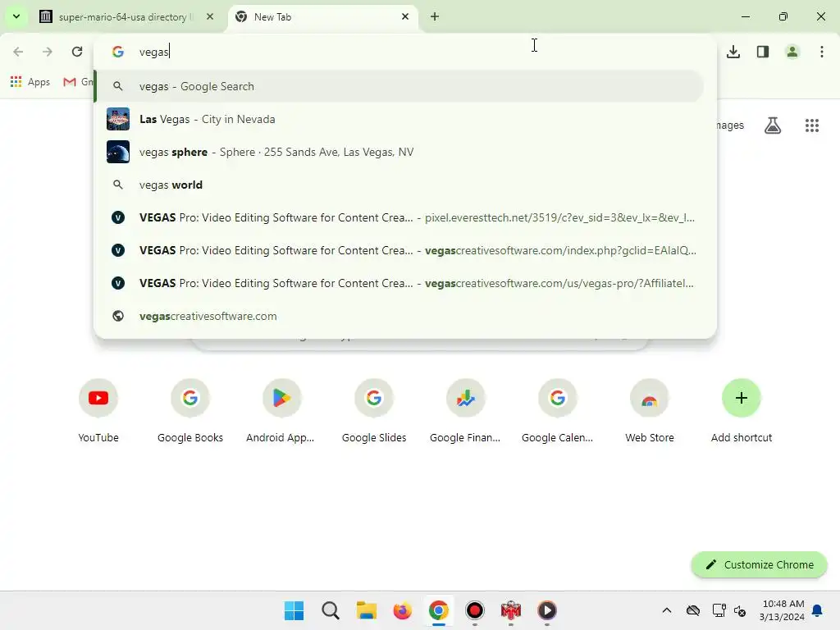Open File Explorer from the taskbar
The height and width of the screenshot is (630, 840).
pos(367,610)
